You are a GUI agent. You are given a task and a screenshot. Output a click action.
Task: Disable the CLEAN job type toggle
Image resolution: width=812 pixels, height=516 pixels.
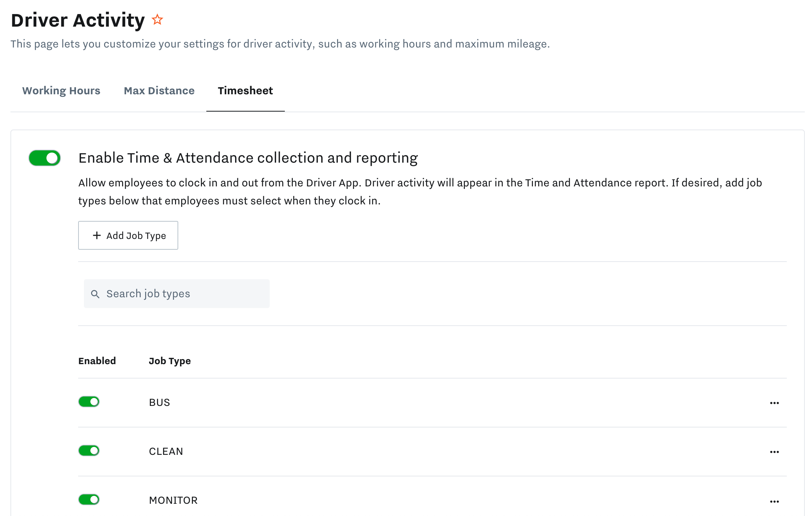tap(89, 451)
